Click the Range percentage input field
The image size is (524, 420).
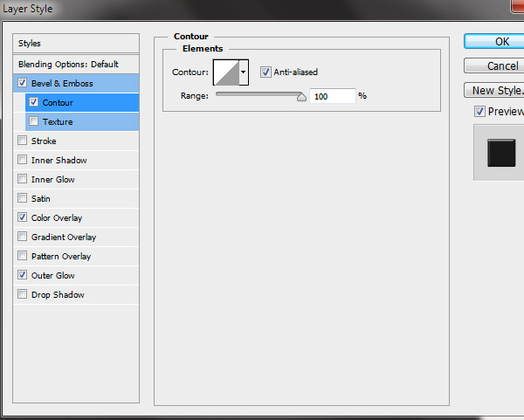click(x=332, y=96)
